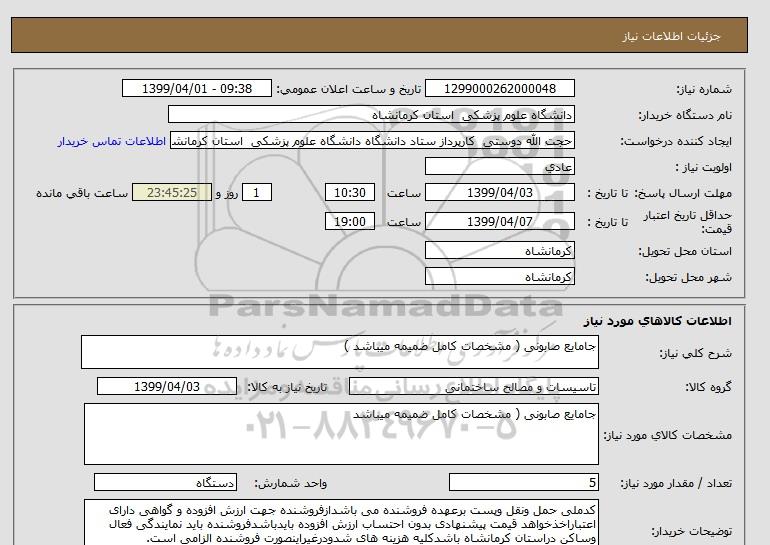This screenshot has width=770, height=545.
Task: Click the remaining days field showing 1
Action: 256,192
